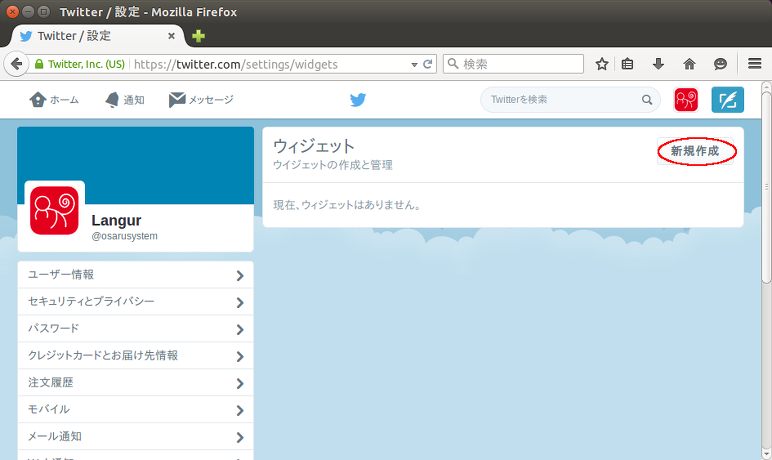Image resolution: width=772 pixels, height=460 pixels.
Task: Click the URL address field
Action: [x=235, y=65]
